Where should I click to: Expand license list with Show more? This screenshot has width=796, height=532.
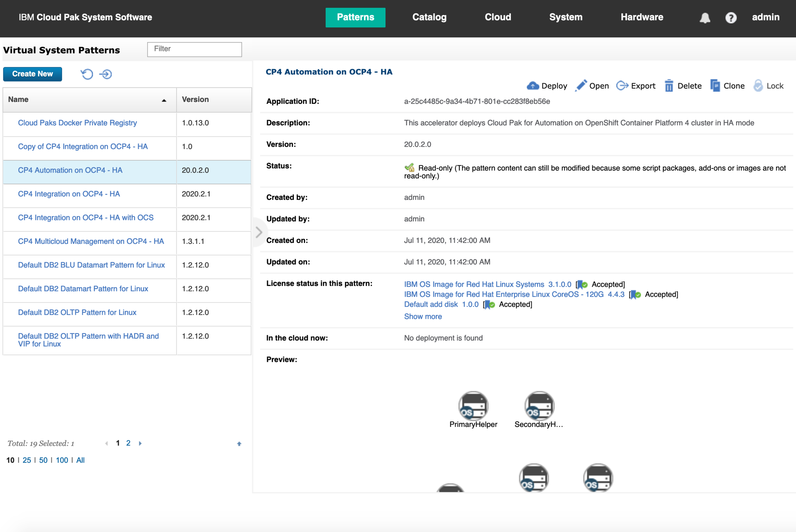click(423, 316)
